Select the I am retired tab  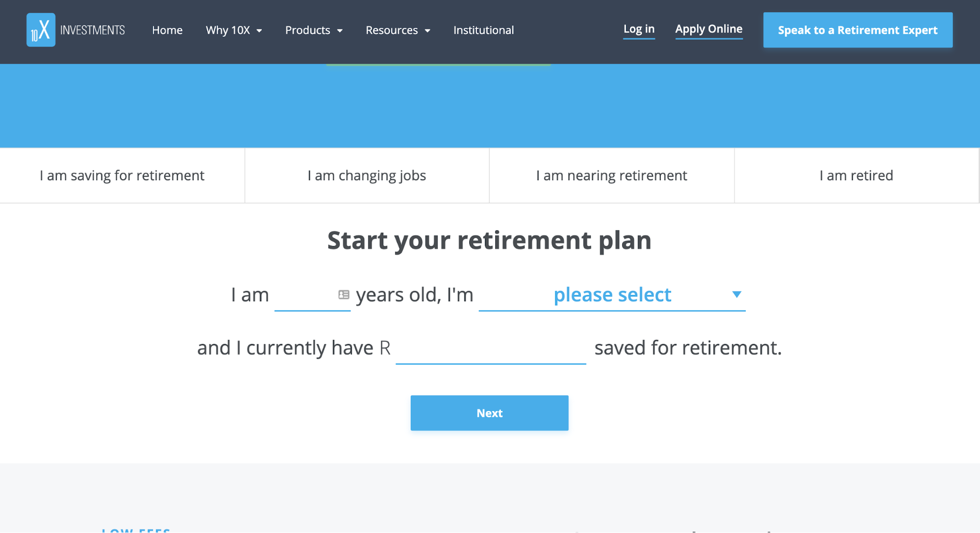pyautogui.click(x=856, y=175)
